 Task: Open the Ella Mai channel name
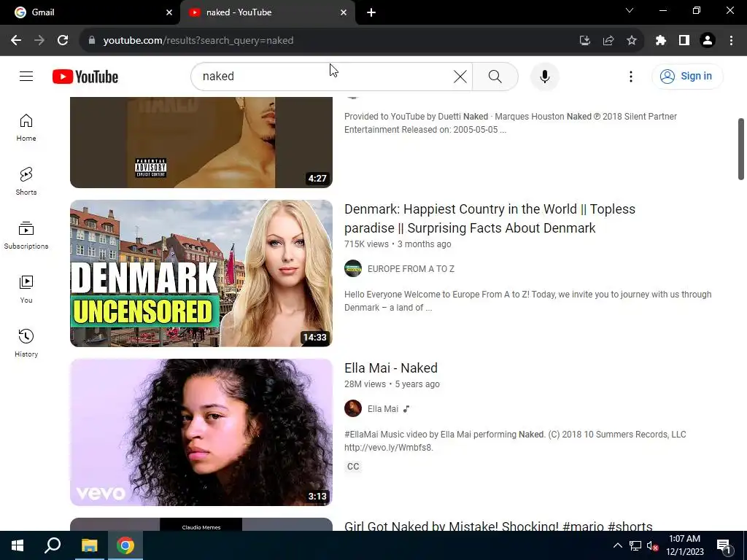pos(382,409)
